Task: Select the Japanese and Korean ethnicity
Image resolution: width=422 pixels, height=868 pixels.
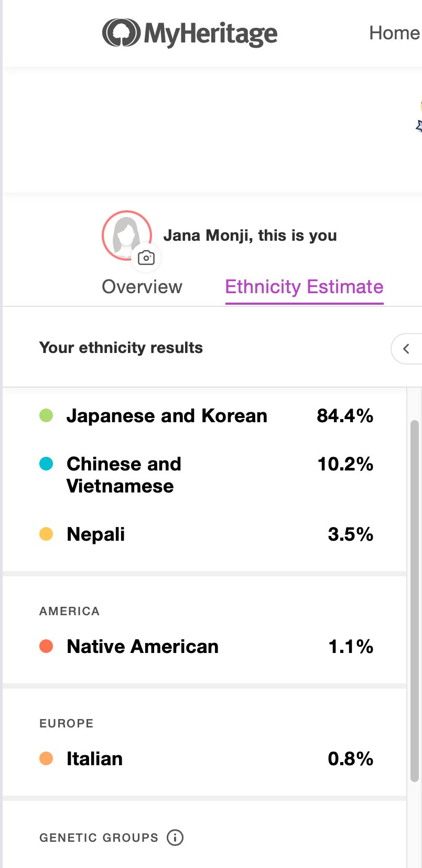Action: 167,416
